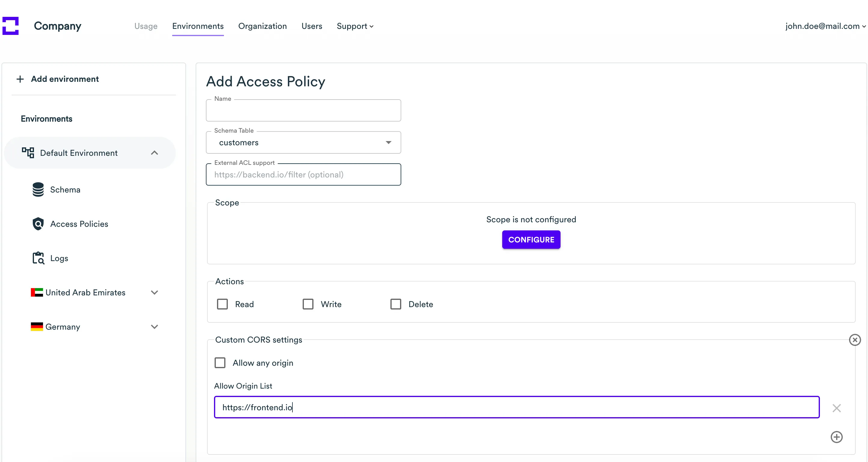Screen dimensions: 868x462
Task: Remove the frontend.io origin with X icon
Action: (x=836, y=408)
